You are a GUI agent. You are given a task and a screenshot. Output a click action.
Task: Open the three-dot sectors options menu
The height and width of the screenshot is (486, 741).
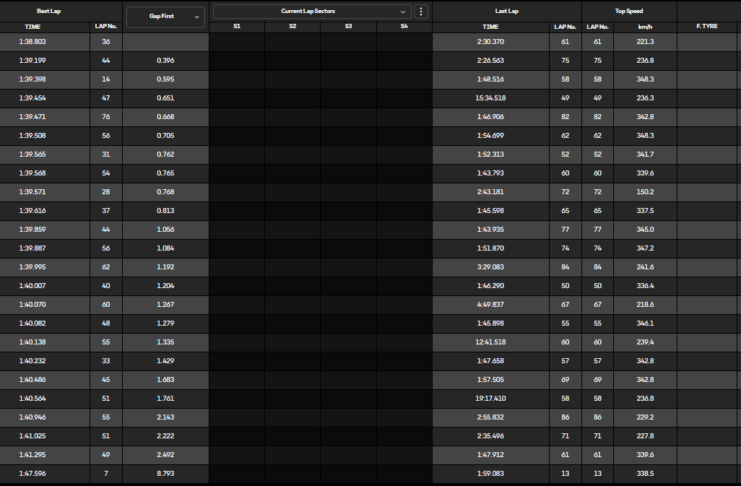[421, 12]
